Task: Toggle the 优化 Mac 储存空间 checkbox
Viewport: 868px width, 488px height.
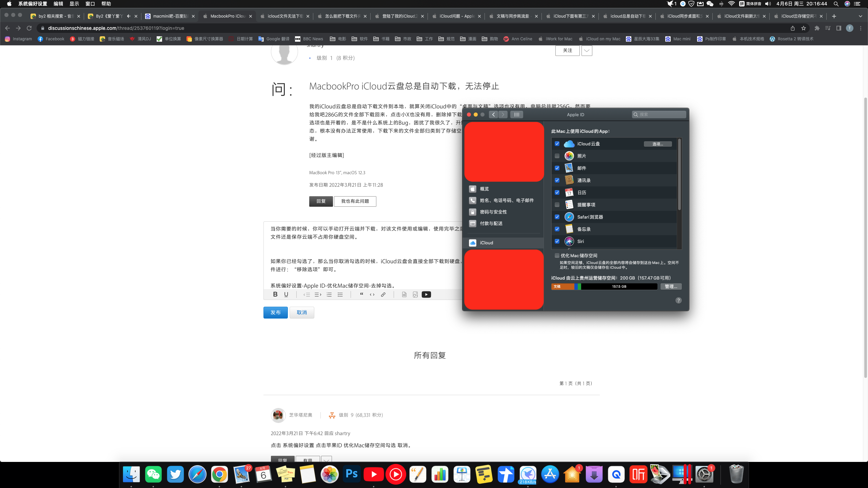Action: pos(557,256)
